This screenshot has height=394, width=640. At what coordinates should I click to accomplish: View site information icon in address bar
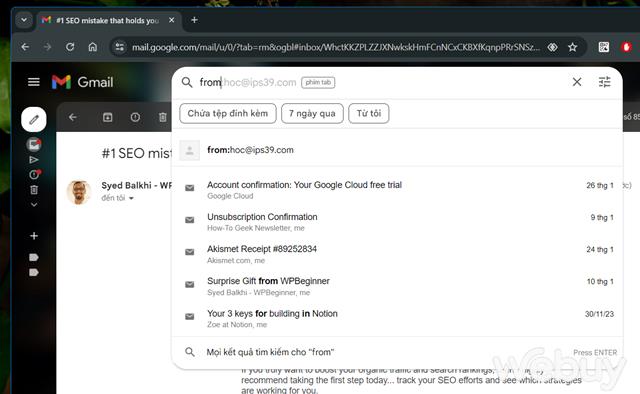[120, 47]
